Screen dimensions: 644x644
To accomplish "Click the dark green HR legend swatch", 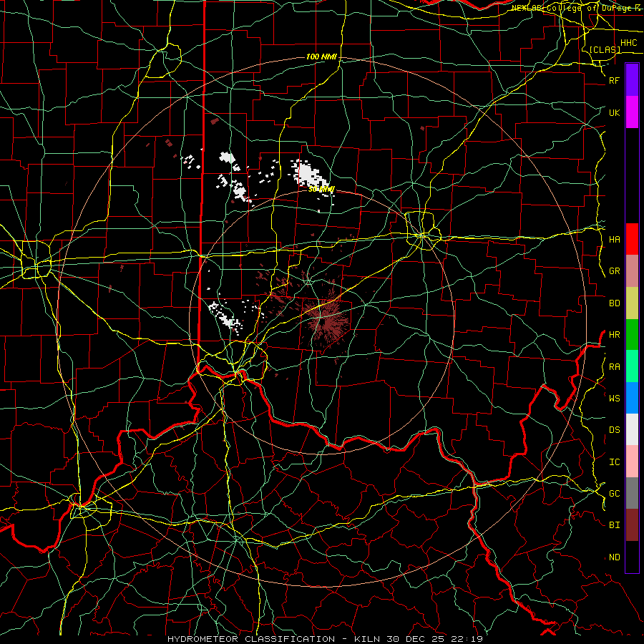I will (632, 334).
